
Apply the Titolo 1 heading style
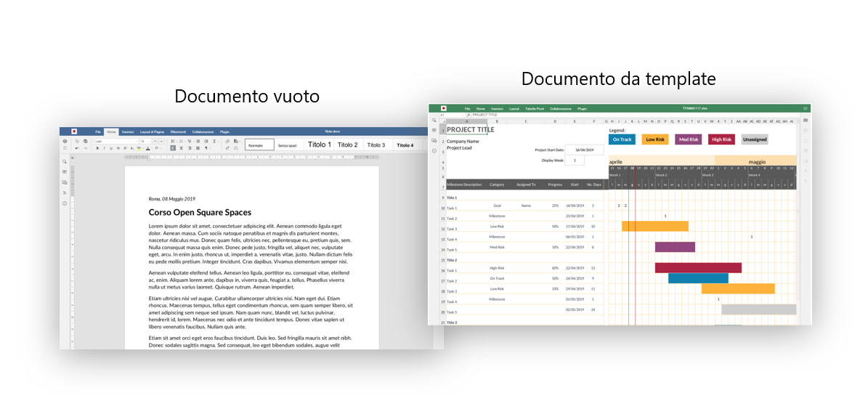(x=320, y=145)
